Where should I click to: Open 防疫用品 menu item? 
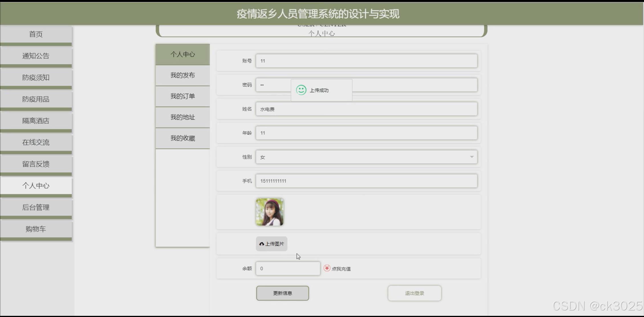(36, 99)
